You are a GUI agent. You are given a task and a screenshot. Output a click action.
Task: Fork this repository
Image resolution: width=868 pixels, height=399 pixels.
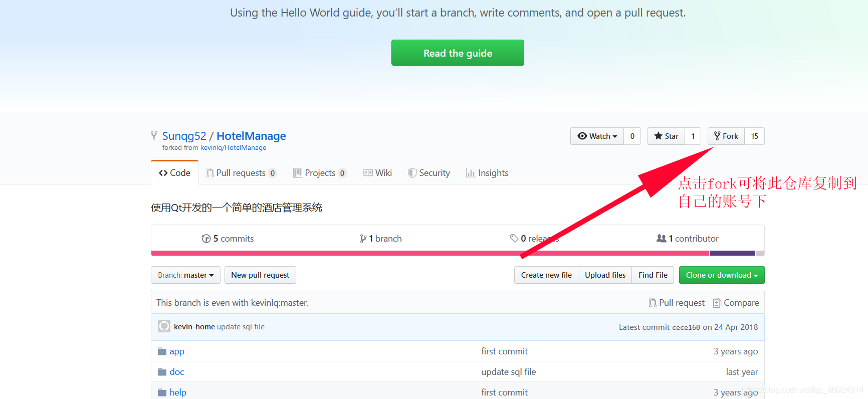tap(726, 136)
